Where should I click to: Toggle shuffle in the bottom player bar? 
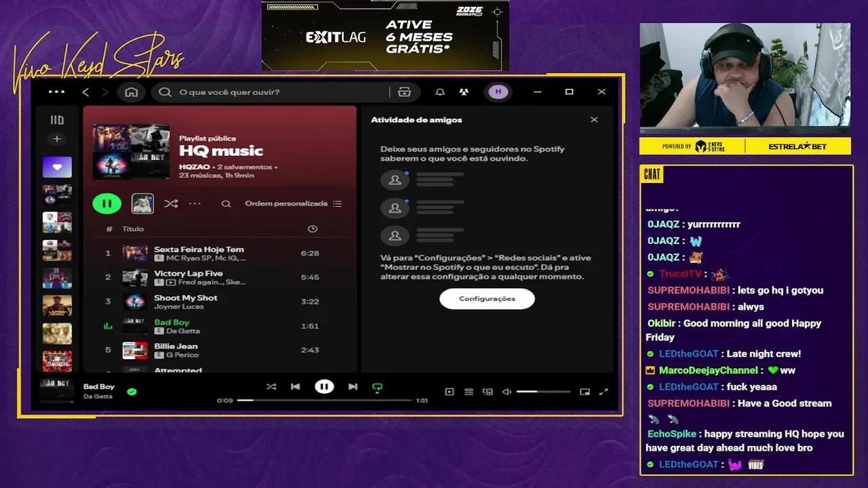[x=271, y=387]
